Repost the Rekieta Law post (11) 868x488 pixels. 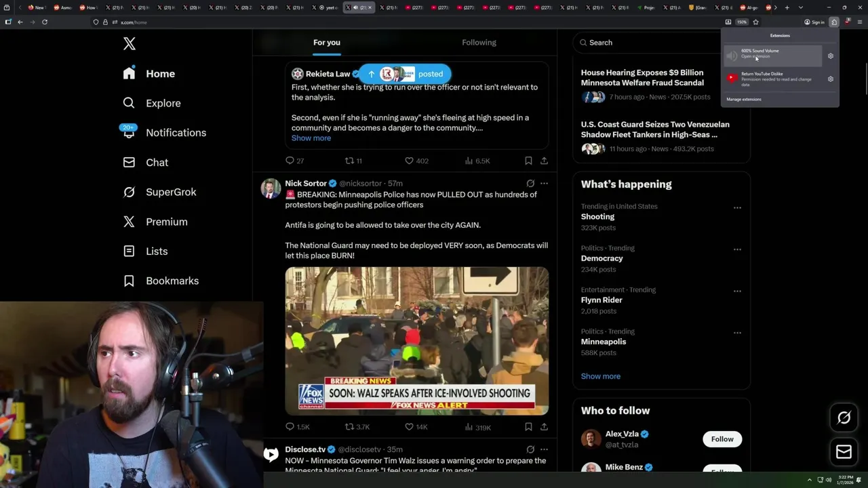pyautogui.click(x=353, y=161)
